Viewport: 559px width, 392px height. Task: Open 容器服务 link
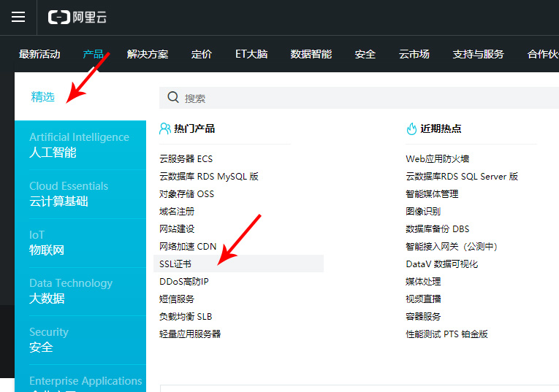423,317
